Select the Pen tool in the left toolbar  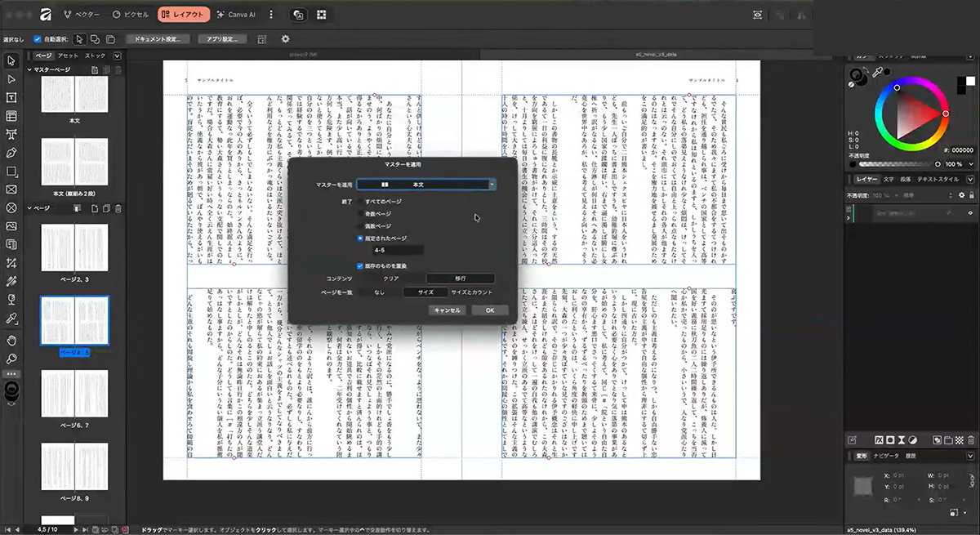point(11,153)
